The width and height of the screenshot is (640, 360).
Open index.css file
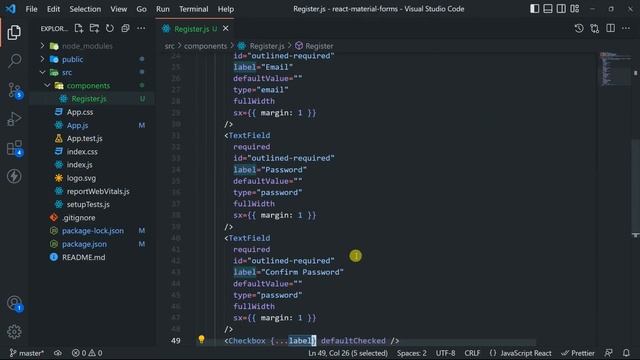pyautogui.click(x=82, y=151)
